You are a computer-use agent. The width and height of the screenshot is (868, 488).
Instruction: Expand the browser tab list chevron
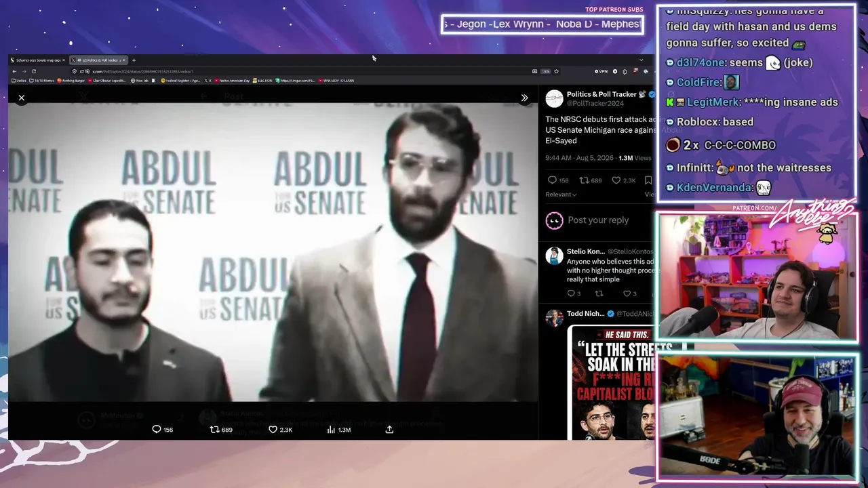(x=641, y=60)
